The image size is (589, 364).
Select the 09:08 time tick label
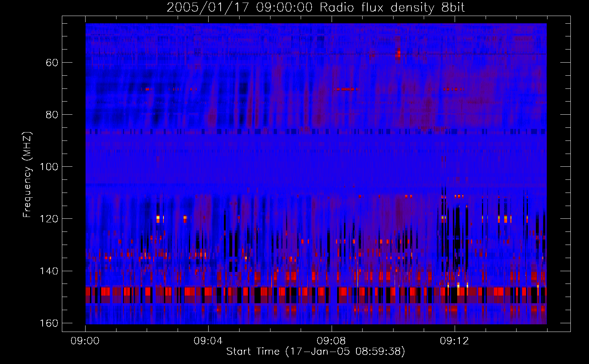[x=331, y=341]
